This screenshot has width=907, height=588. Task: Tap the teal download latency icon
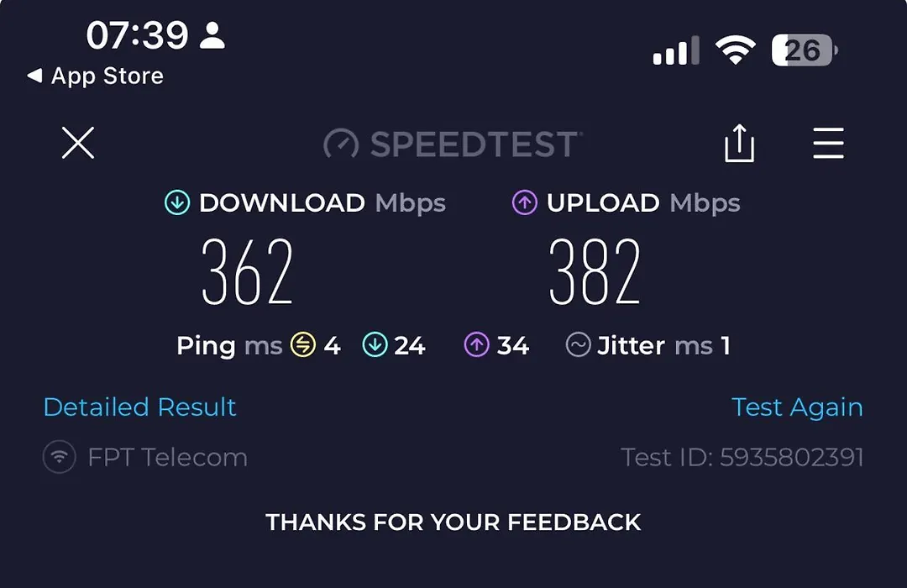pos(375,345)
